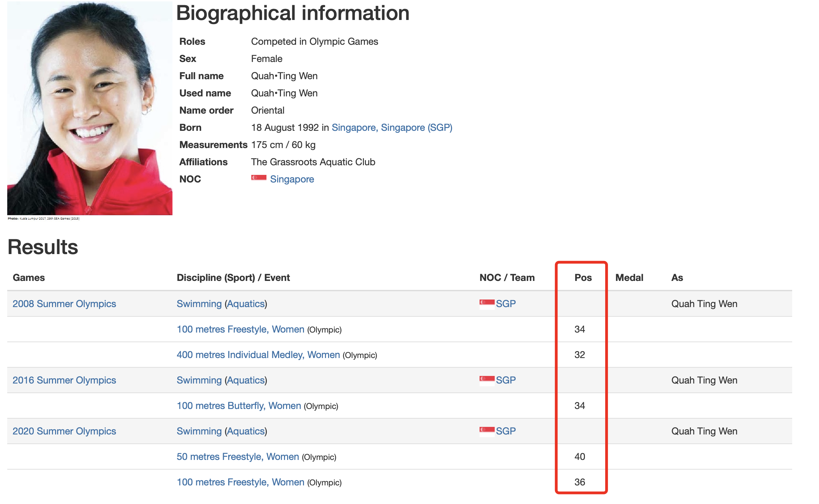Open 50 metres Freestyle, Women event
Image resolution: width=819 pixels, height=504 pixels.
pyautogui.click(x=238, y=457)
